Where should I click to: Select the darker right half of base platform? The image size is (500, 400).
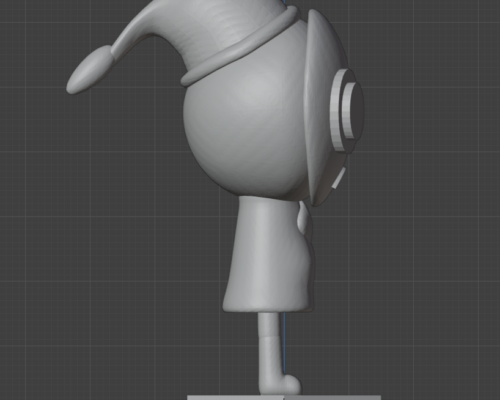[x=332, y=398]
